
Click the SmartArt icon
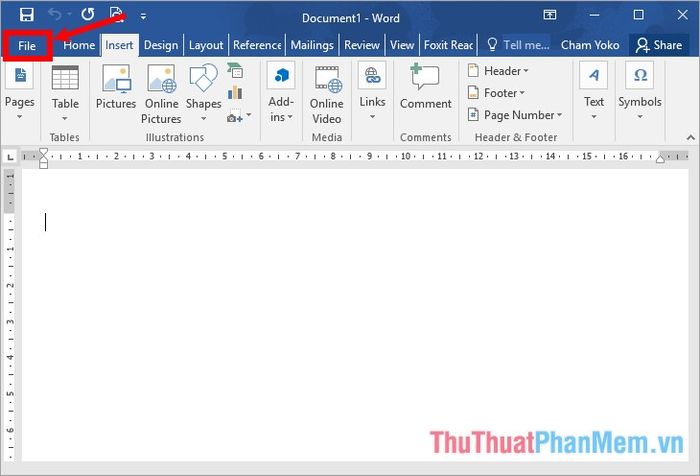235,71
